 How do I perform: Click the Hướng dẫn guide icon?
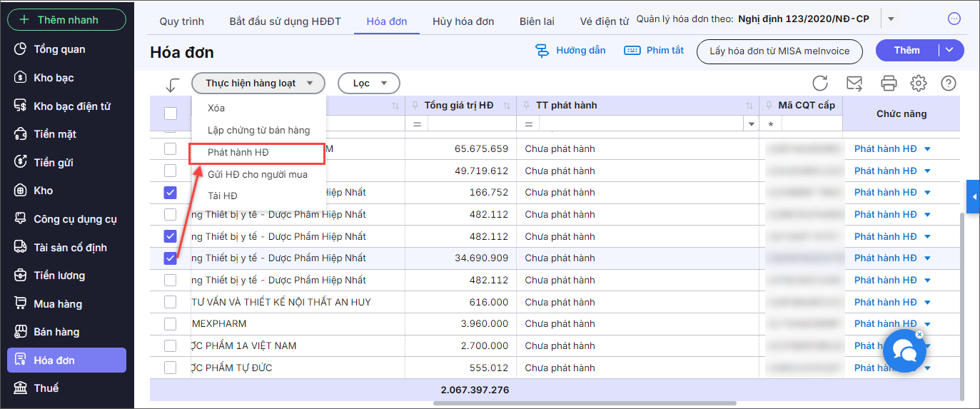[x=542, y=51]
